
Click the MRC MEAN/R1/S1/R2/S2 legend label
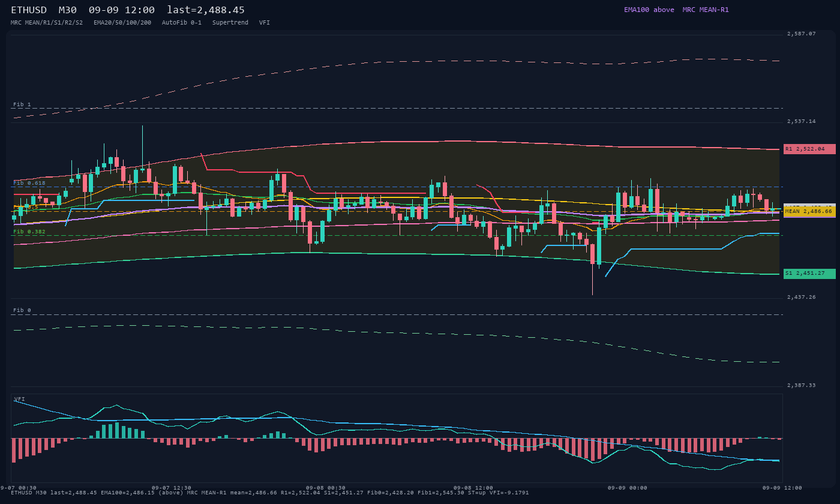47,23
